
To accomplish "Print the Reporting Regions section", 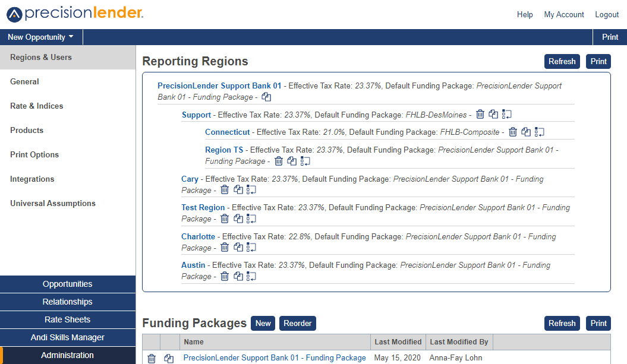I will pos(598,62).
